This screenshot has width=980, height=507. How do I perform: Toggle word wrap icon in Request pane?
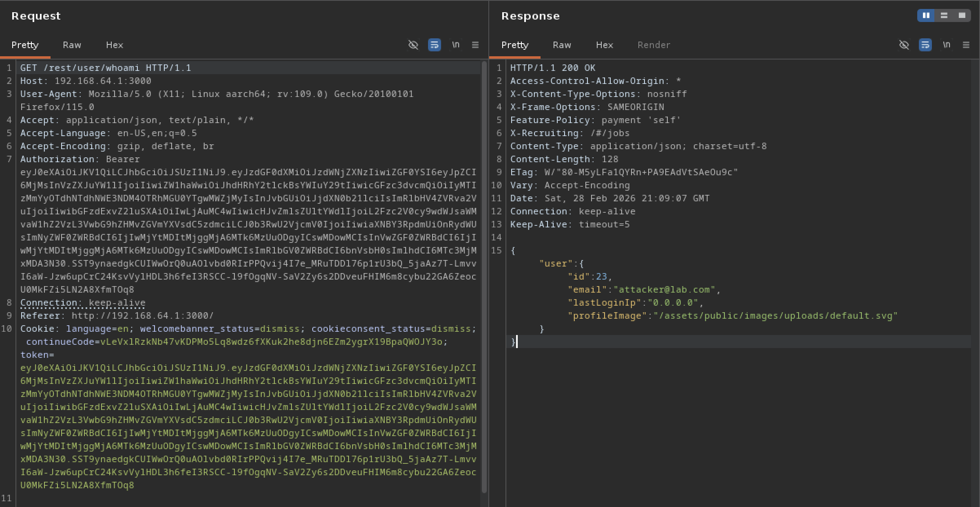coord(434,45)
